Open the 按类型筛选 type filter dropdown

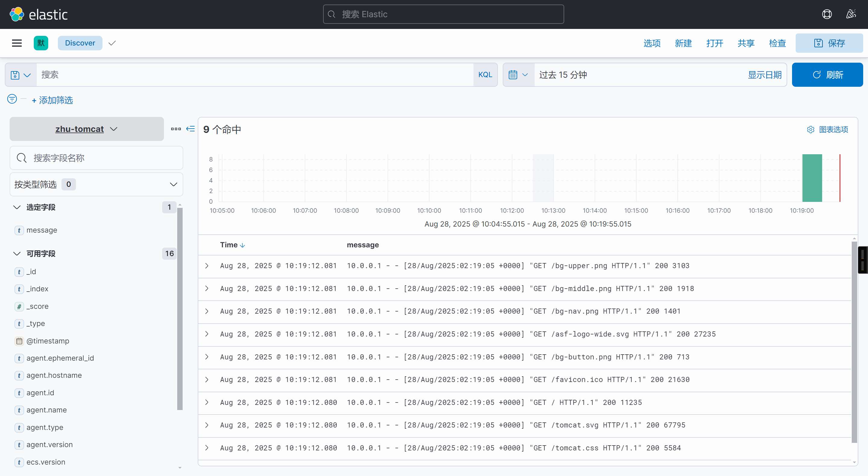(96, 184)
